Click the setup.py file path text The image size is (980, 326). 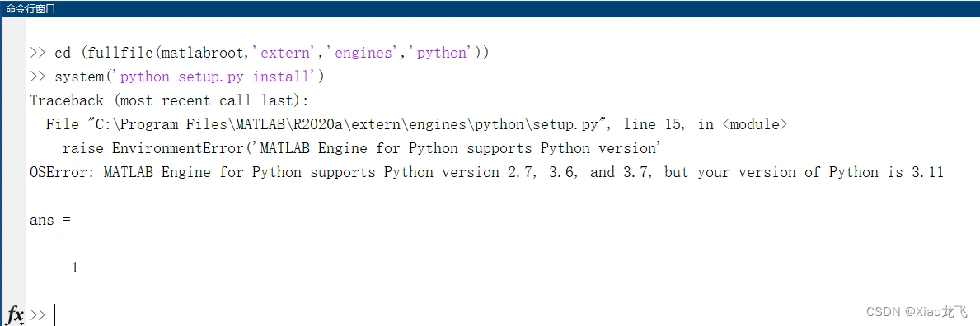[x=351, y=124]
